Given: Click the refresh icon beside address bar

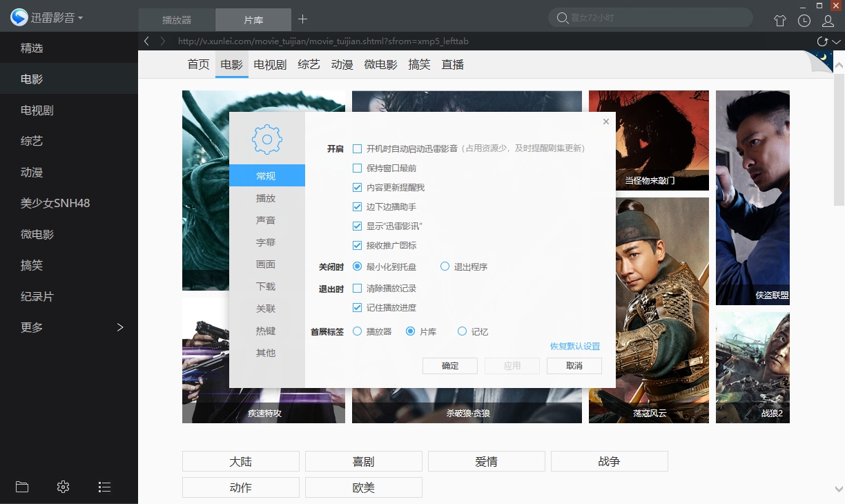Looking at the screenshot, I should coord(822,41).
